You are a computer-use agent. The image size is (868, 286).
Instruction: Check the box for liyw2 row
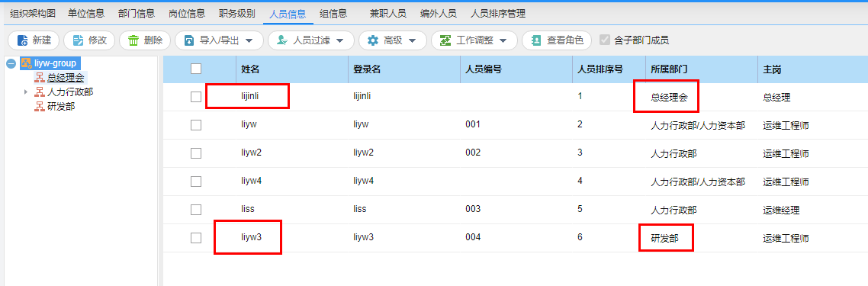(195, 153)
